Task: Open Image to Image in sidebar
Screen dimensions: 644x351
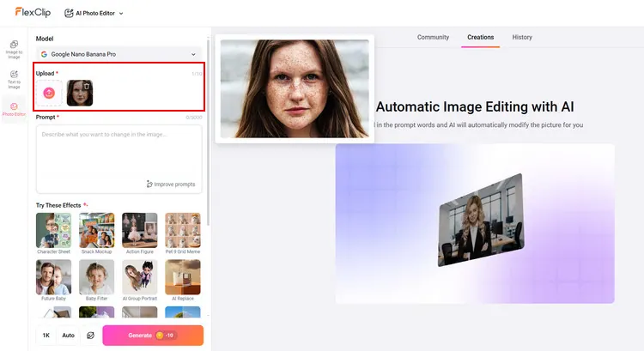Action: coord(14,50)
